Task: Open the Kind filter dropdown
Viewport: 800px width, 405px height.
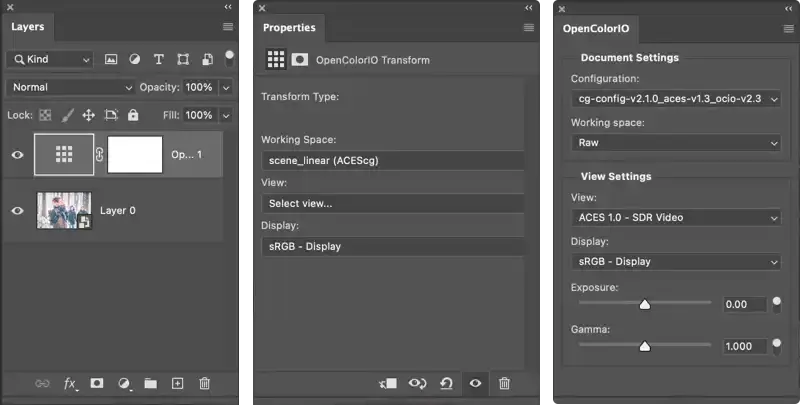Action: coord(50,60)
